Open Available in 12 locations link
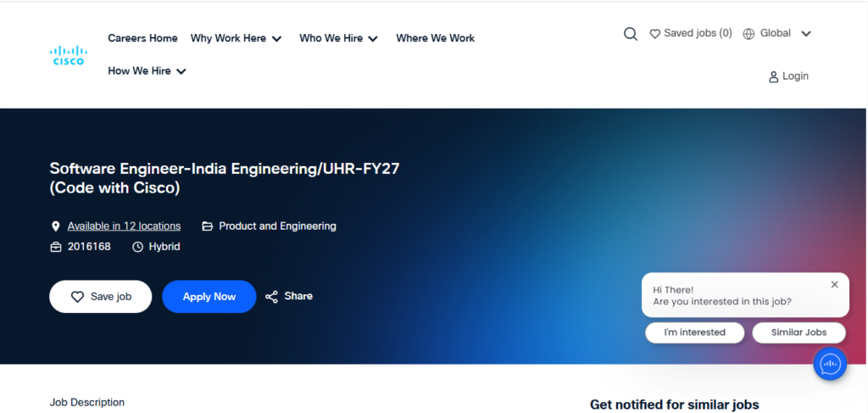Screen dimensions: 868x413 [124, 226]
